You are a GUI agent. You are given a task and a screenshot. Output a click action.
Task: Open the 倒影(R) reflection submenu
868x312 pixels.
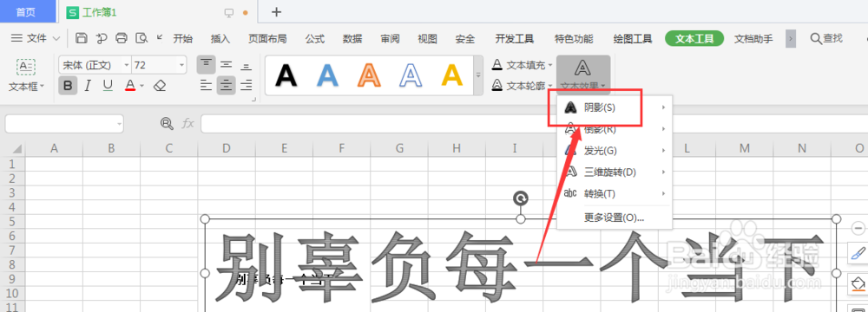[615, 129]
